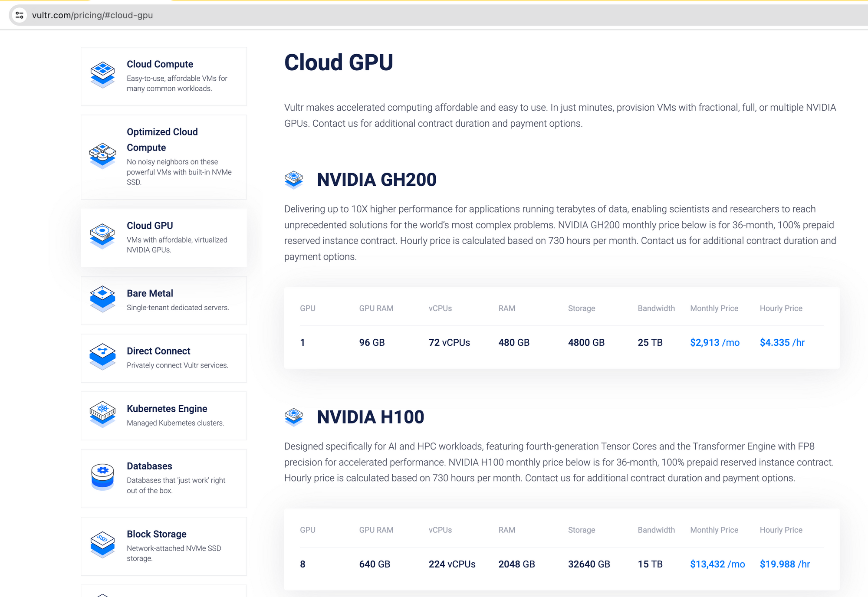
Task: Click the Direct Connect sidebar icon
Action: (x=102, y=356)
